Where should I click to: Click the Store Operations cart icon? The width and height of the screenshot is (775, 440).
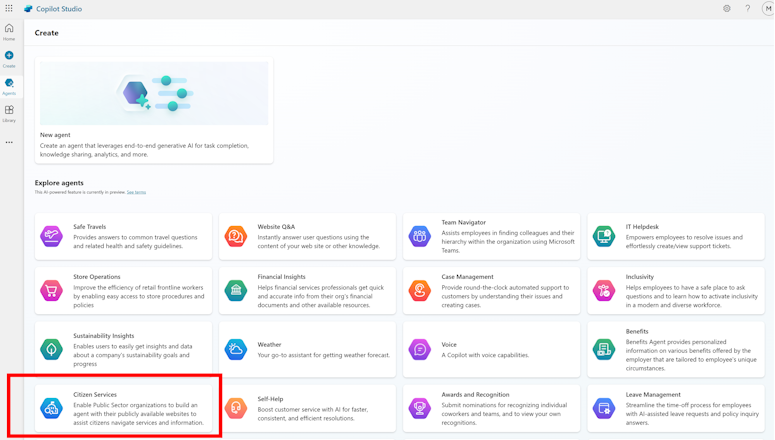pos(51,290)
